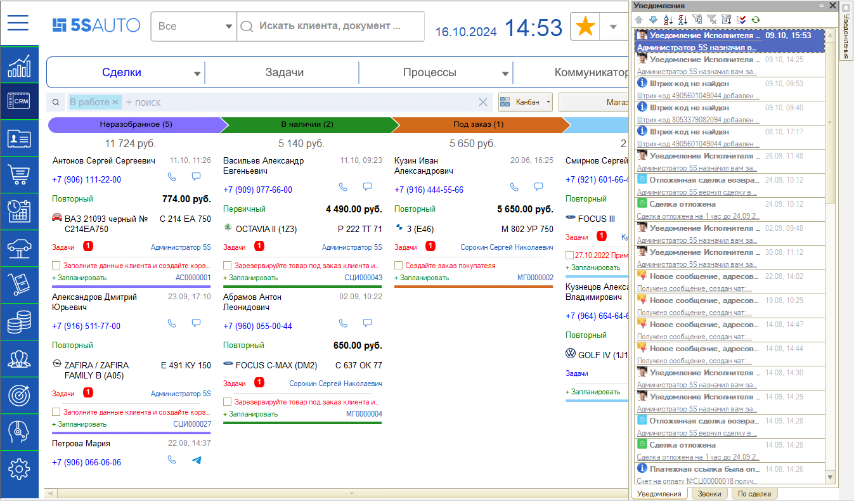Viewport: 854px width, 504px height.
Task: Open chat with Васильев Александр
Action: (367, 187)
